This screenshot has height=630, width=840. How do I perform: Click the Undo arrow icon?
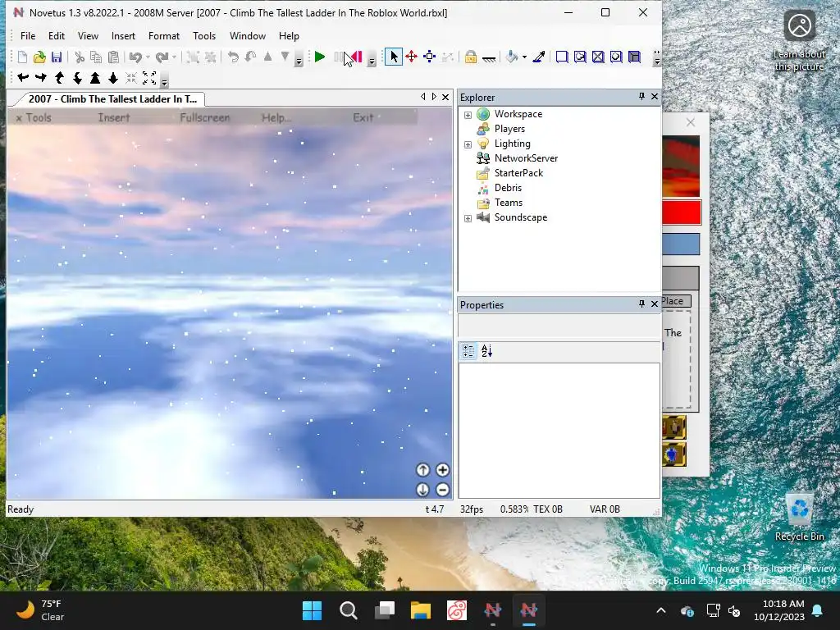(x=135, y=57)
